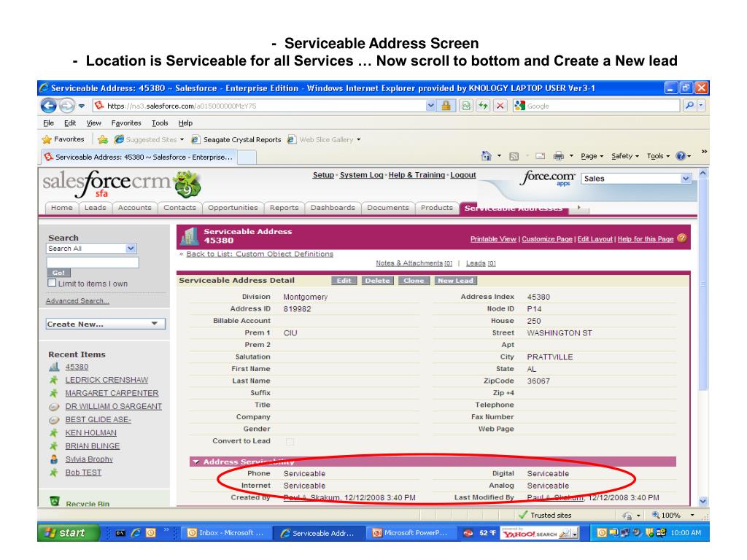Click the person icon beside Sylvia Brophy
Image resolution: width=747 pixels, height=560 pixels.
point(54,459)
